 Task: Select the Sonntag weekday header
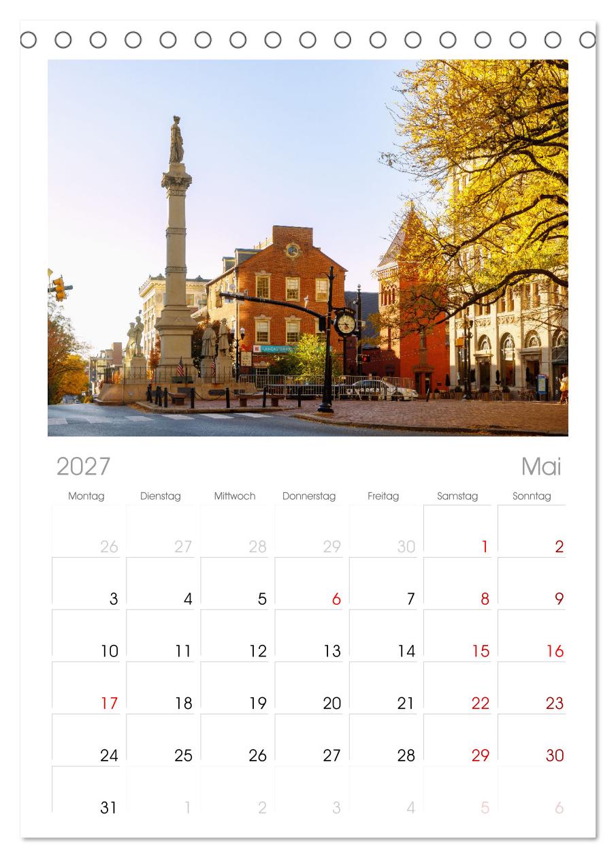[x=532, y=496]
